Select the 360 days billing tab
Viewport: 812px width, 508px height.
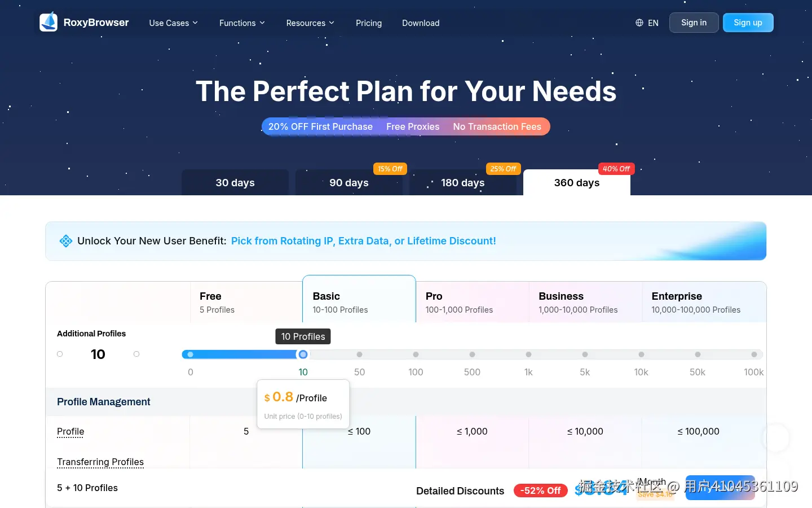coord(577,182)
